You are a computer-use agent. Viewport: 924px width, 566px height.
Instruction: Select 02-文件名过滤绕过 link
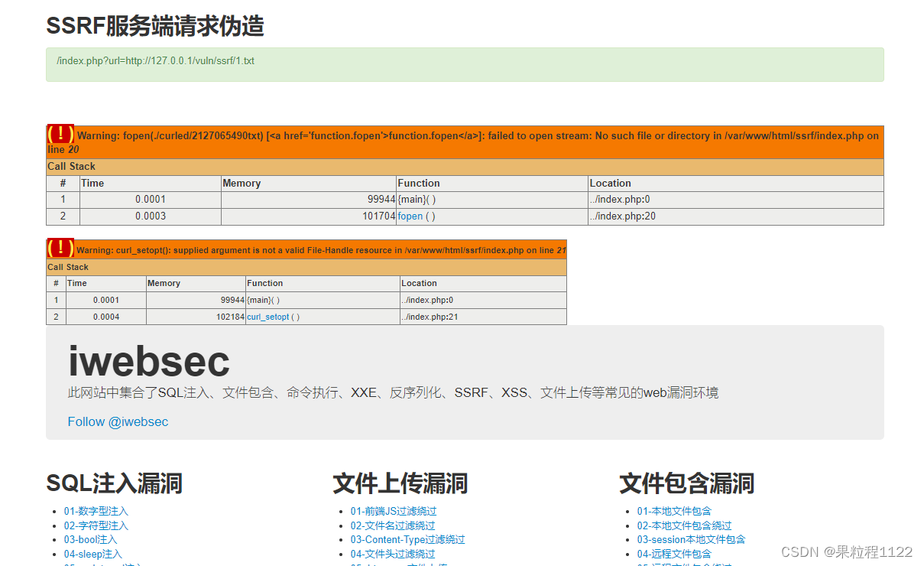(x=394, y=525)
